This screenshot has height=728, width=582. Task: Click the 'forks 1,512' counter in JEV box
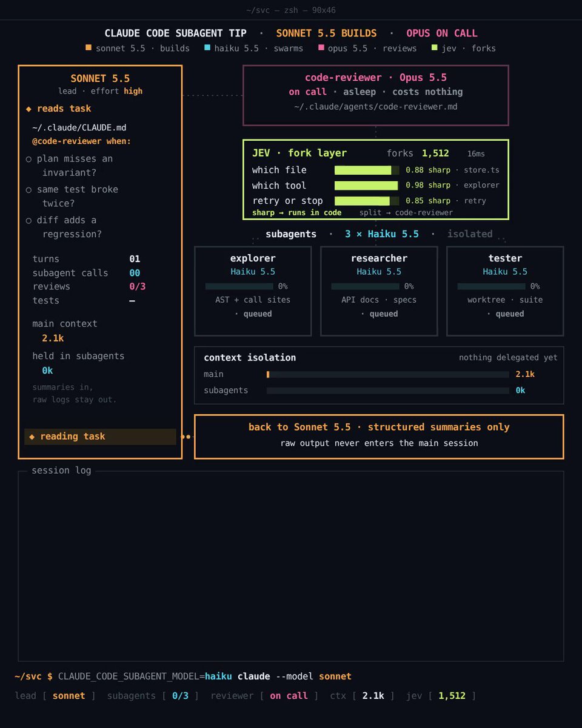coord(418,153)
